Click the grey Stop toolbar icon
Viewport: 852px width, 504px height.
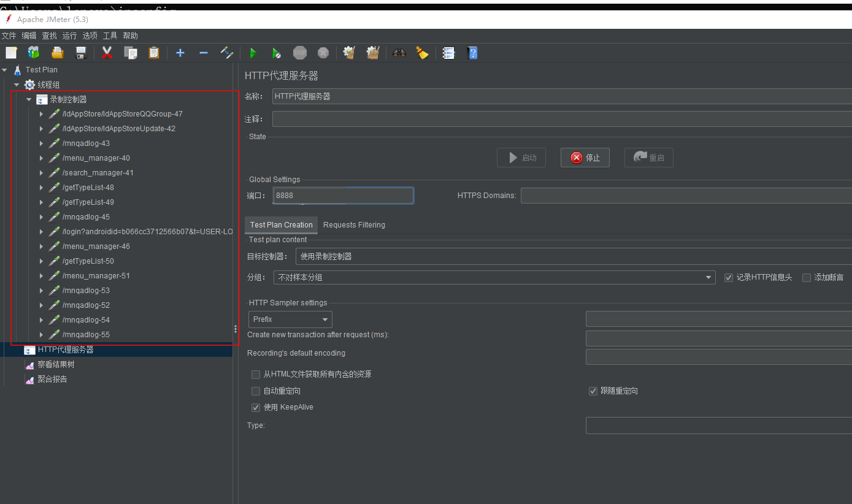(x=300, y=53)
